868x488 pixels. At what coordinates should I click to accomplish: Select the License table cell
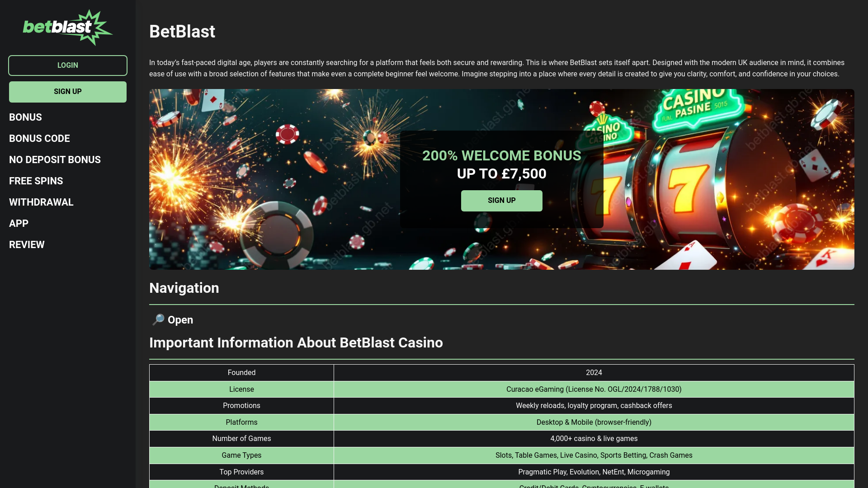tap(241, 389)
